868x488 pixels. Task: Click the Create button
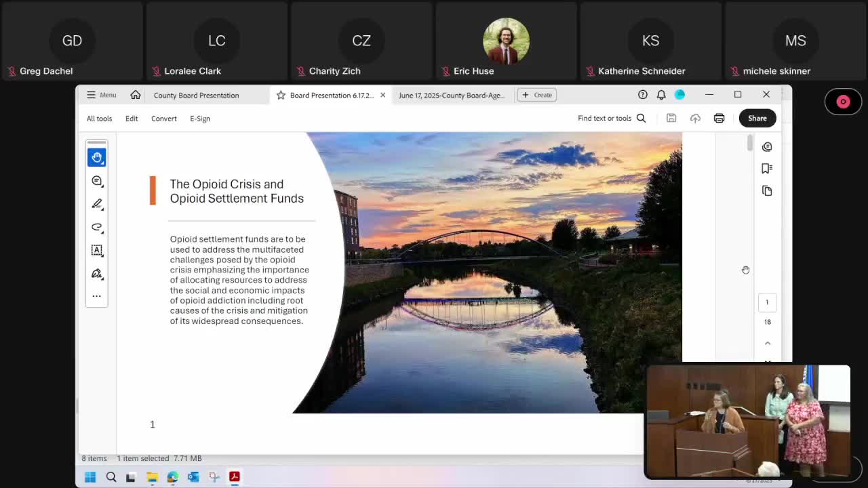tap(537, 95)
